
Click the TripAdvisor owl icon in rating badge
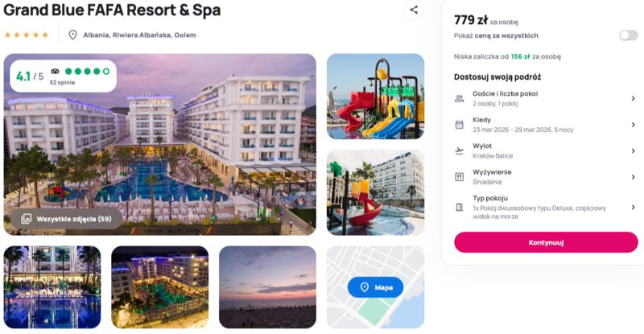pos(55,72)
